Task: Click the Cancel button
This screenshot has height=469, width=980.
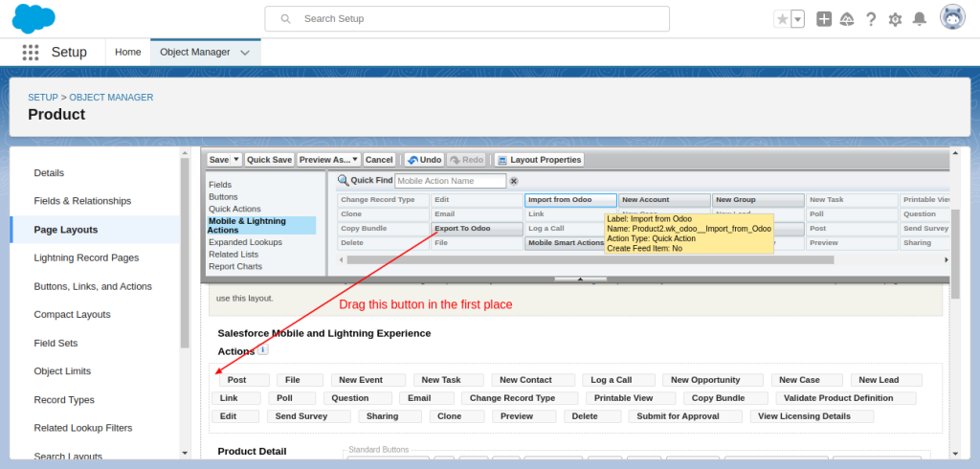Action: pos(379,160)
